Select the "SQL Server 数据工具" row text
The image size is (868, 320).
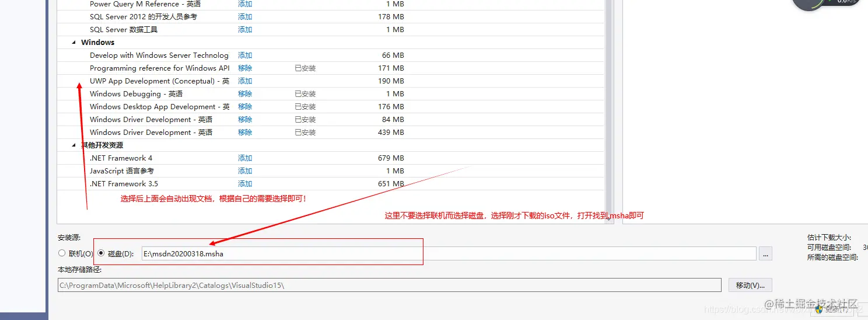click(124, 30)
